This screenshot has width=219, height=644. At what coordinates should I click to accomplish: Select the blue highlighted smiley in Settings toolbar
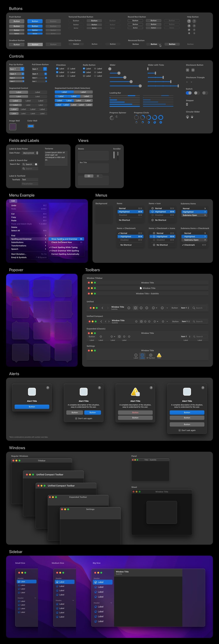pos(142,355)
